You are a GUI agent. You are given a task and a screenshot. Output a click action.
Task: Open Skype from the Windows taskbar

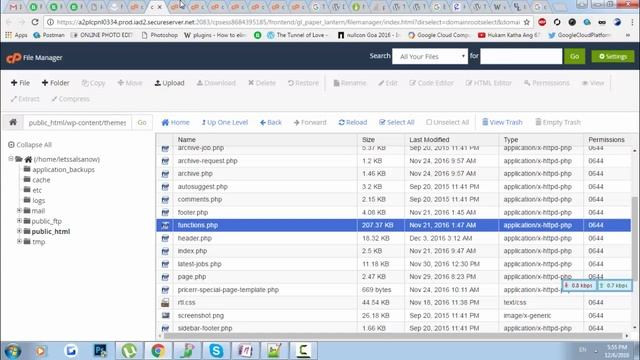(x=216, y=350)
